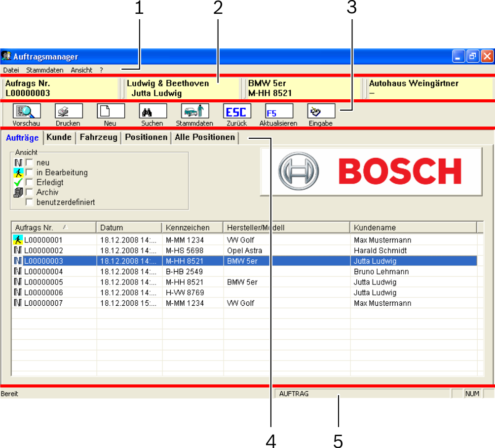Open the ? help menu
The width and height of the screenshot is (495, 448).
(x=101, y=70)
